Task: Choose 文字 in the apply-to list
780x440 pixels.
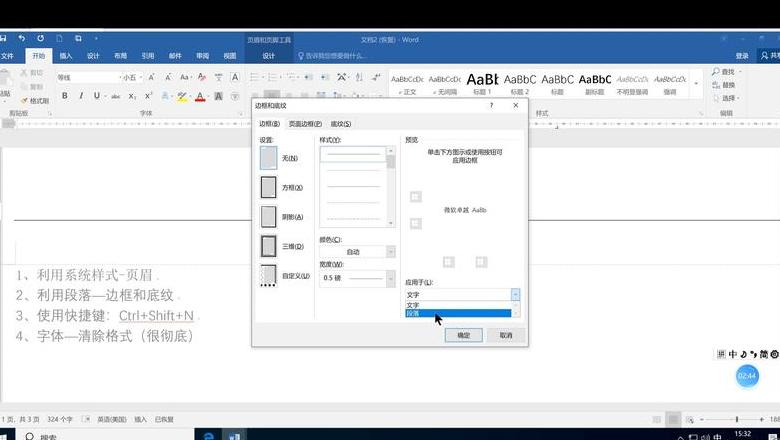Action: tap(458, 305)
